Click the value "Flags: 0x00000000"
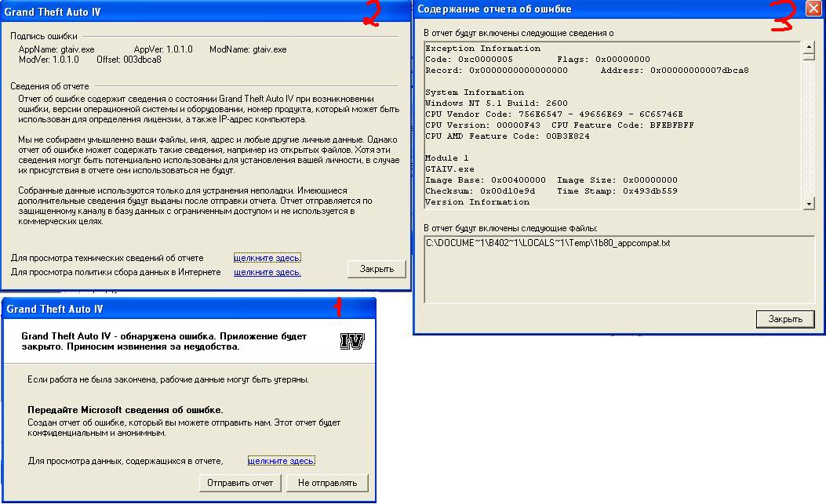This screenshot has height=504, width=826. pos(604,60)
